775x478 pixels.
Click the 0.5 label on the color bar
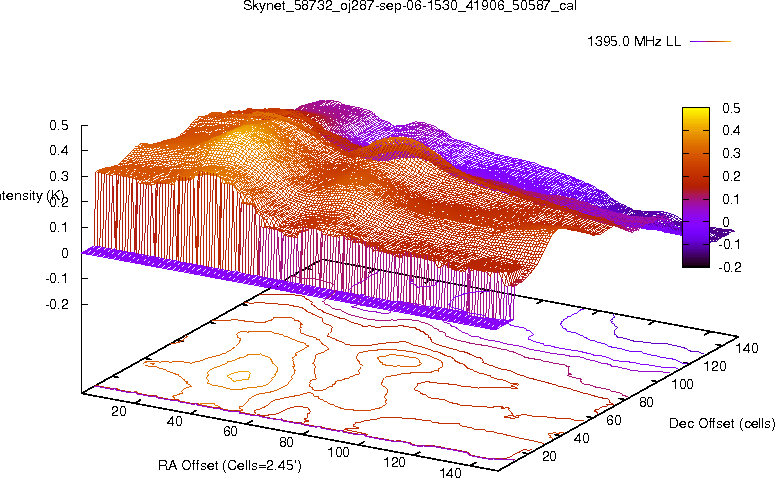pos(731,108)
